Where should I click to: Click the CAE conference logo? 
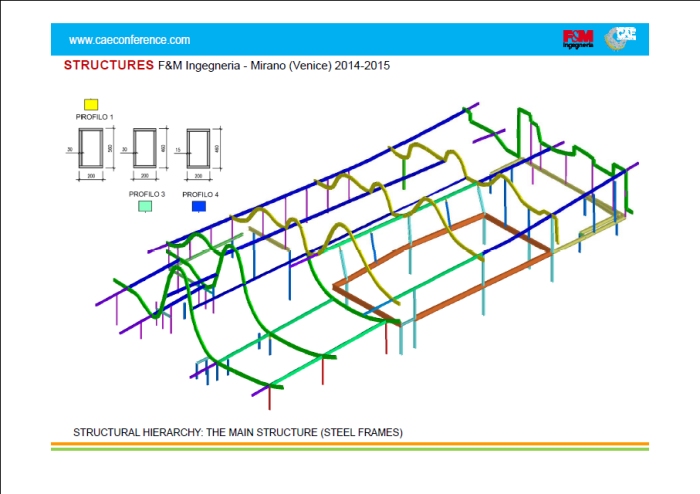coord(623,38)
